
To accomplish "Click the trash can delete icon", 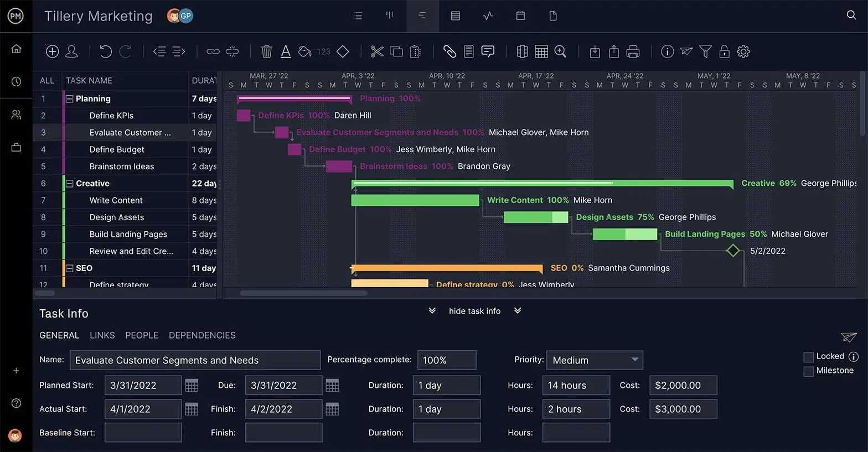I will (x=266, y=51).
